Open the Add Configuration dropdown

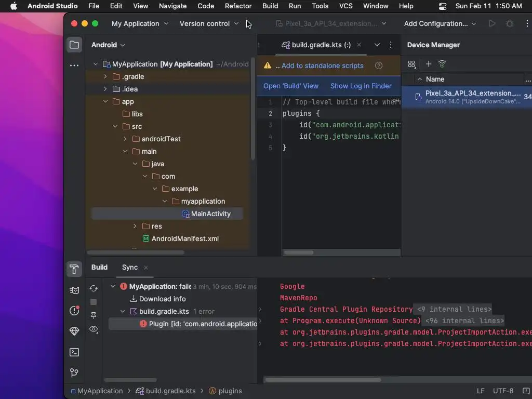point(440,23)
